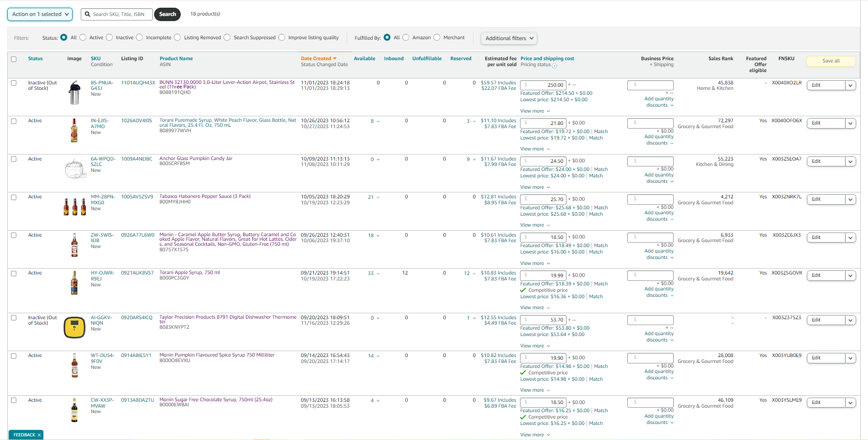
Task: Toggle the select-all checkbox in the table header
Action: pyautogui.click(x=14, y=59)
